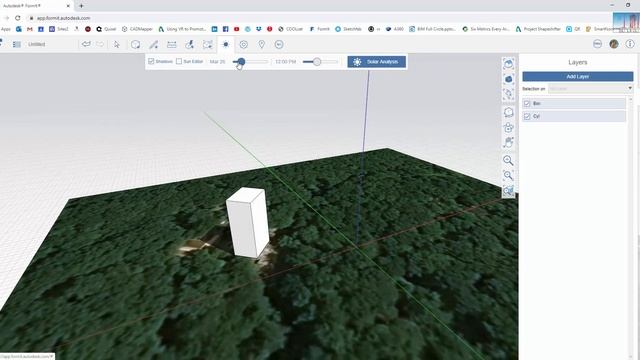This screenshot has width=640, height=360.
Task: Click the time of day slider handle
Action: [x=317, y=62]
